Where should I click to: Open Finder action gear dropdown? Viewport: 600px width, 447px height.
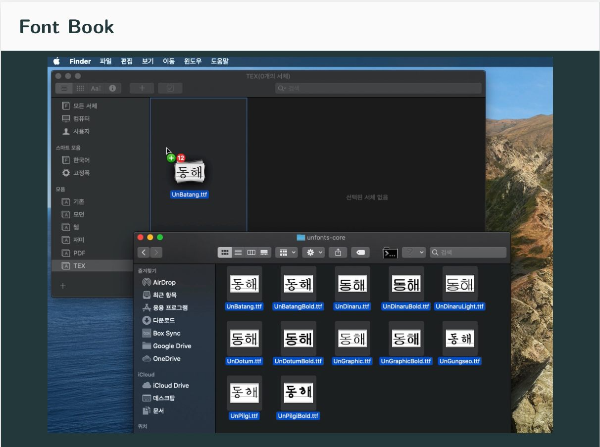[314, 253]
